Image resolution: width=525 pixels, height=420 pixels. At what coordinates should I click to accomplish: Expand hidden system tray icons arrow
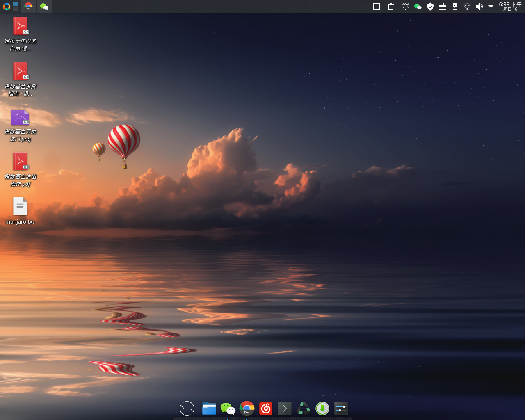point(491,7)
